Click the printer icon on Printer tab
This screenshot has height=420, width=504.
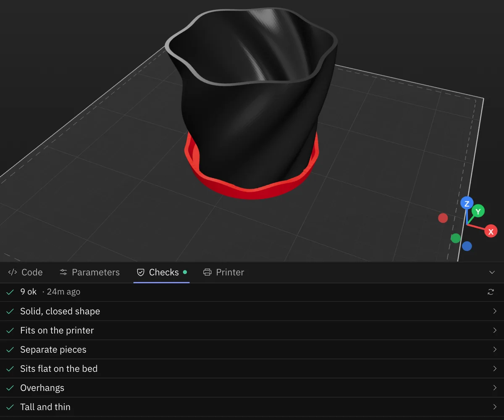point(207,272)
